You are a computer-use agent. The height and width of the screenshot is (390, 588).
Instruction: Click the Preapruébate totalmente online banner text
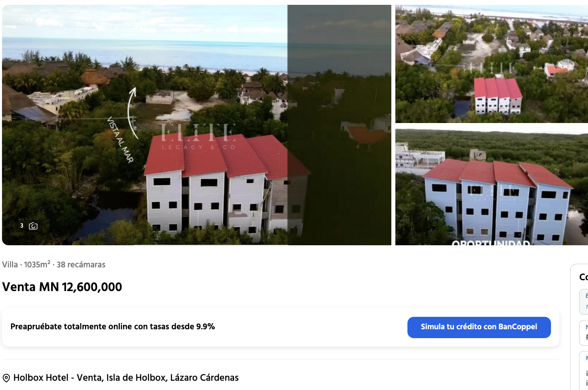coord(113,326)
